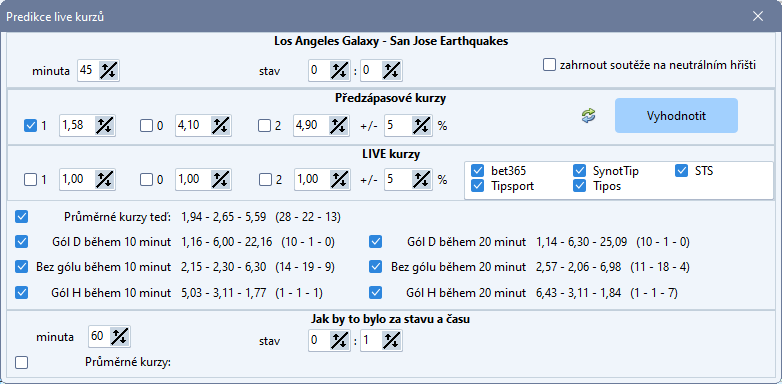Close the Predikce live kurzů window
Image resolution: width=782 pixels, height=384 pixels.
pos(758,16)
